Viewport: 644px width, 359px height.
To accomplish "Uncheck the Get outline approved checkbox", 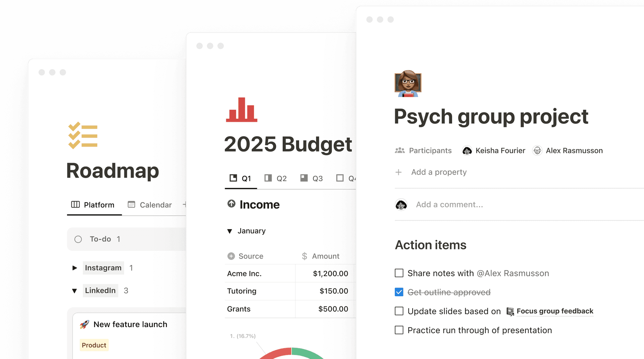I will pos(399,292).
